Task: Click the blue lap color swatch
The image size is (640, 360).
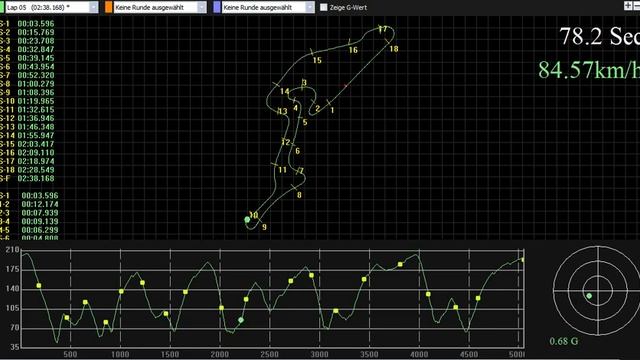Action: coord(217,7)
